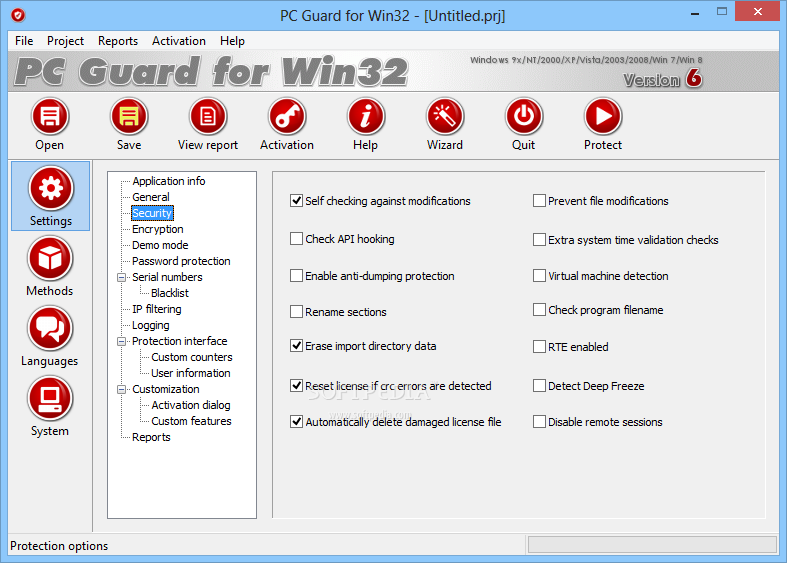The height and width of the screenshot is (563, 787).
Task: Open the Project menu
Action: tap(65, 41)
